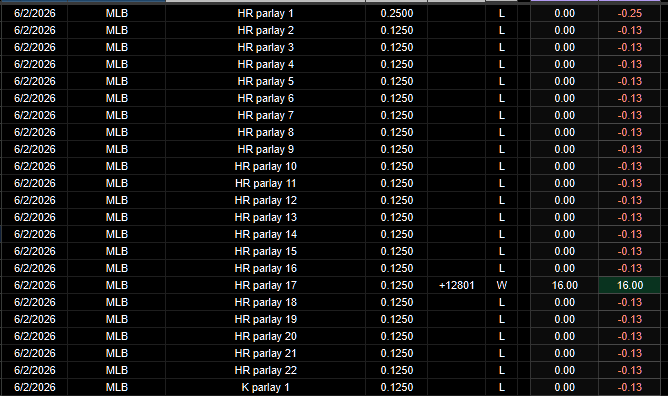Click the 0.1250 stake in K parlay 1 row
Screen dimensions: 668x396
(397, 387)
